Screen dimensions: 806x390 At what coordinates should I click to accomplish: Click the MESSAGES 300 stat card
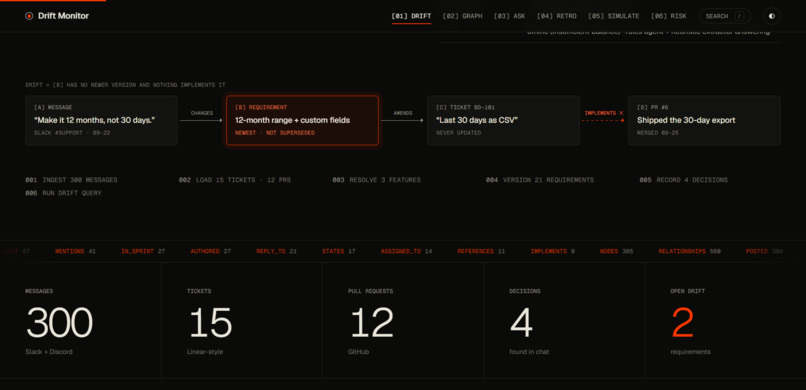(81, 321)
